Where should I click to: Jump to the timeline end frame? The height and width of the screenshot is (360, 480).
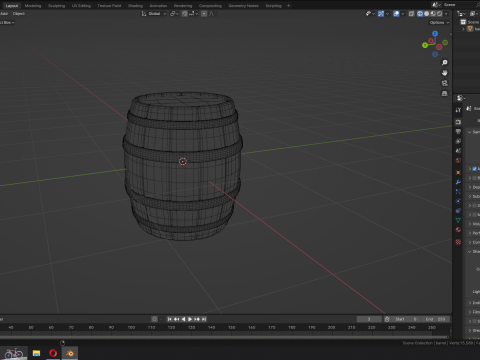(204, 319)
